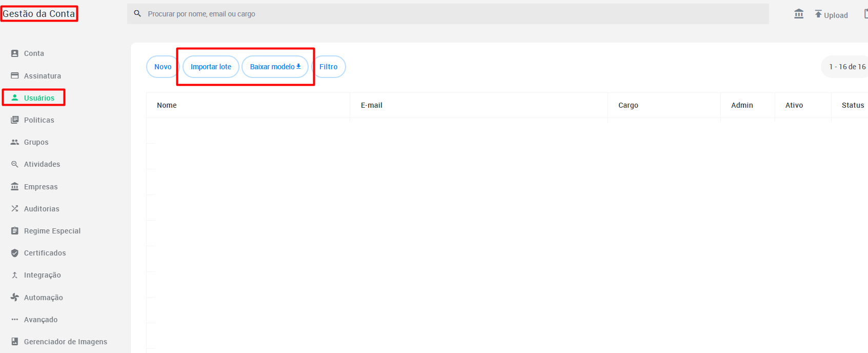Click the Ativo column header
The height and width of the screenshot is (353, 868).
point(794,105)
